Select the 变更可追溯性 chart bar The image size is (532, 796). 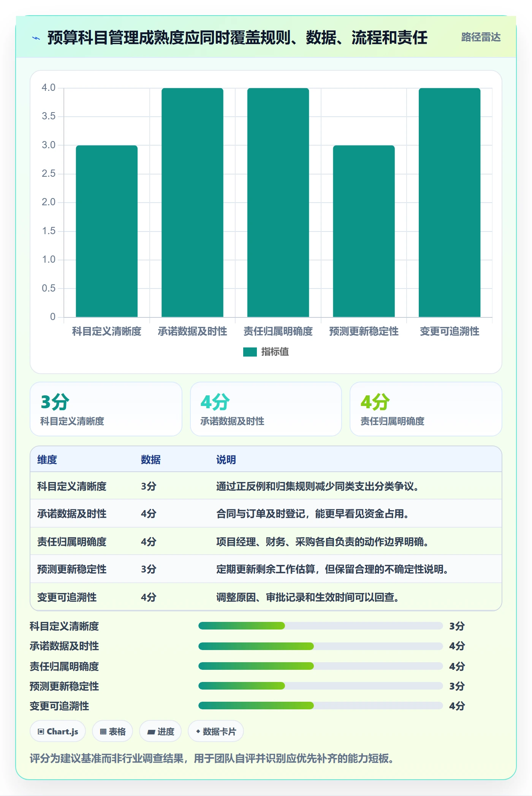pos(450,203)
